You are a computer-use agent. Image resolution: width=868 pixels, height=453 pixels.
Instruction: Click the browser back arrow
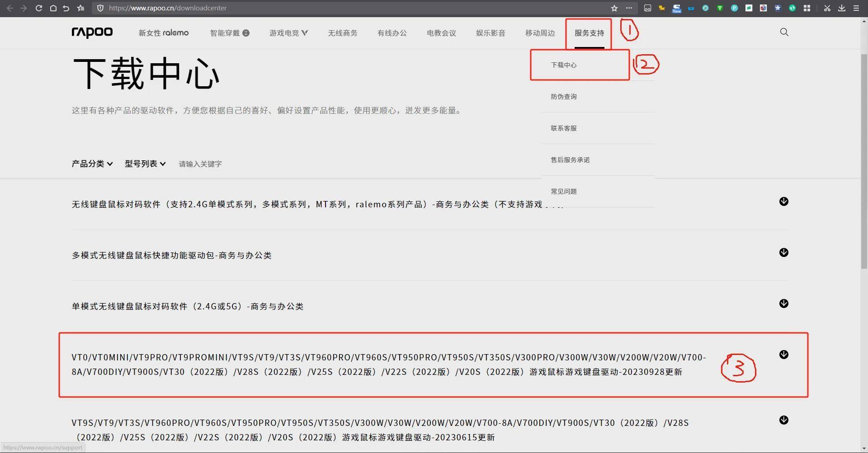(9, 8)
